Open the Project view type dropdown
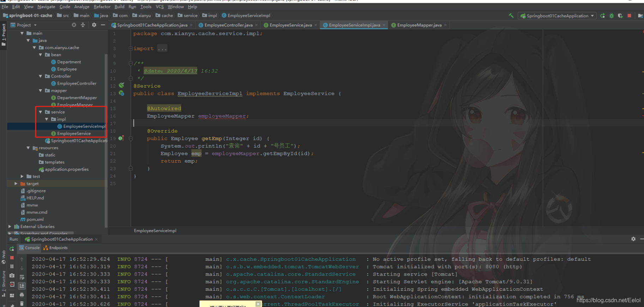Screen dimensions: 644x307 (24, 25)
